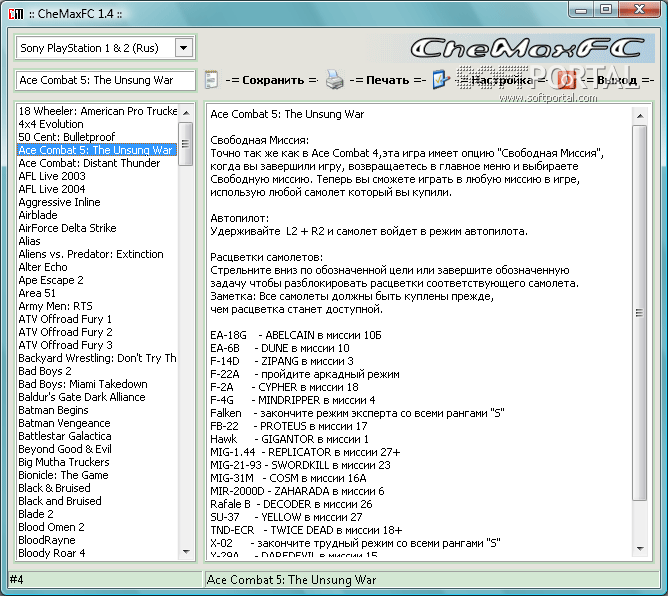668x596 pixels.
Task: Select Big Mutha Truckers
Action: (97, 462)
